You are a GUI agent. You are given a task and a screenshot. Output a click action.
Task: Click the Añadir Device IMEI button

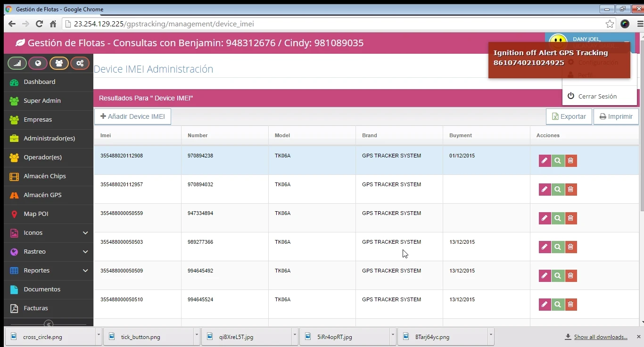click(x=132, y=116)
